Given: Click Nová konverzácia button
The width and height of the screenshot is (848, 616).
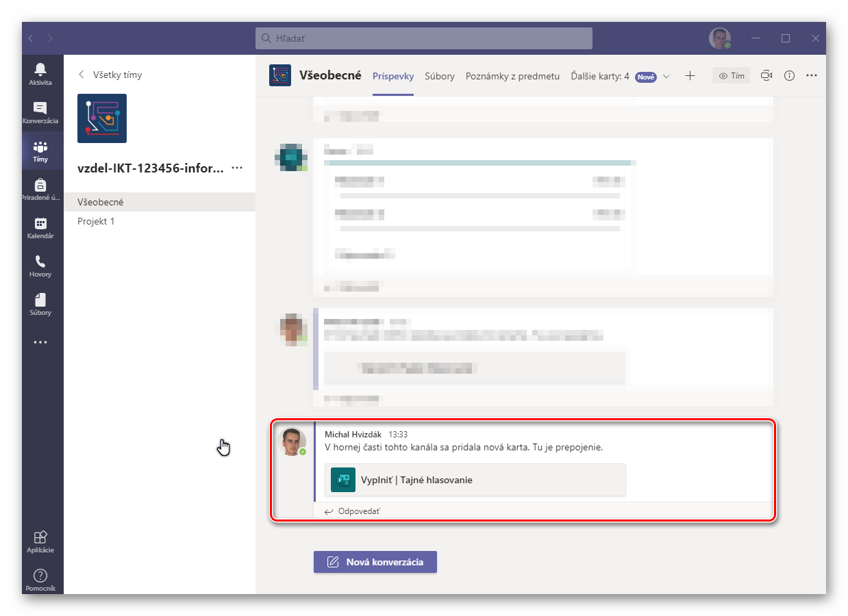Looking at the screenshot, I should pyautogui.click(x=375, y=562).
